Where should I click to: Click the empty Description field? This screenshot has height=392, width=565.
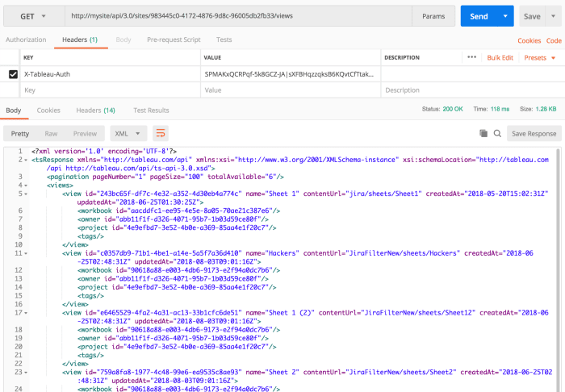tap(473, 90)
